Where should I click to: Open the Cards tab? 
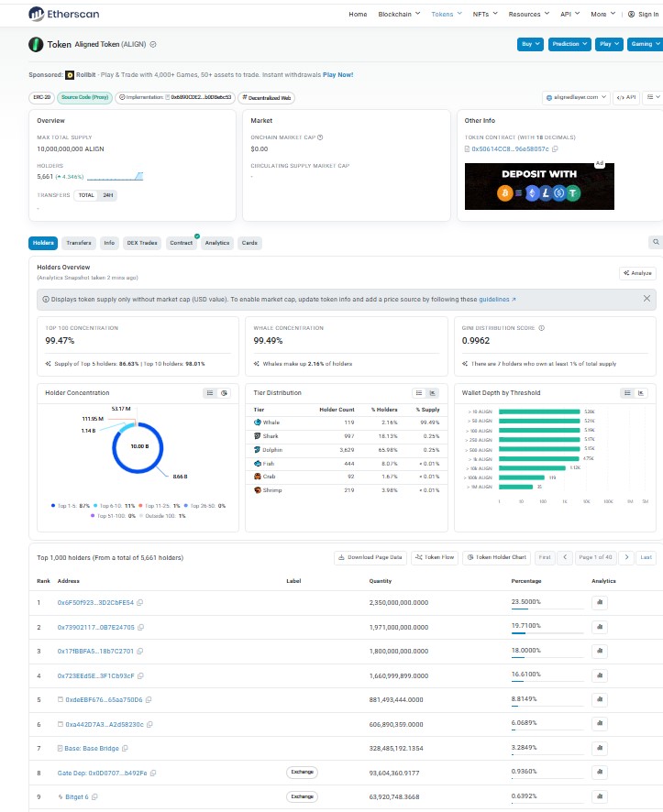point(249,243)
